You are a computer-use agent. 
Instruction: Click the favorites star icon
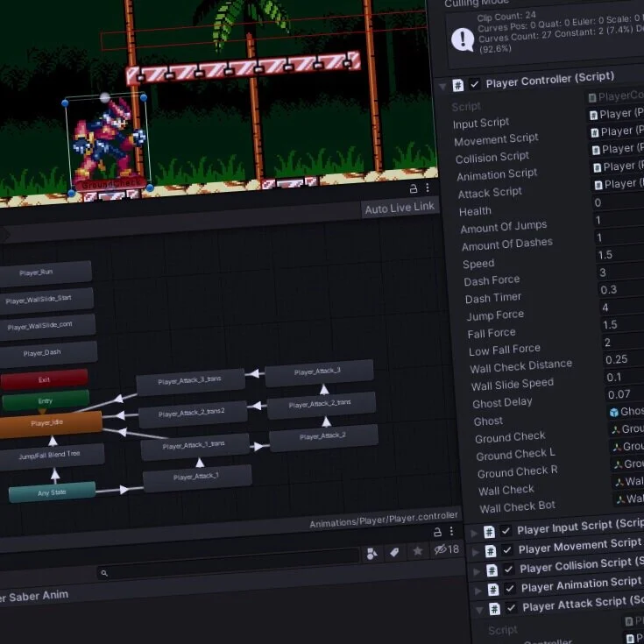[418, 551]
